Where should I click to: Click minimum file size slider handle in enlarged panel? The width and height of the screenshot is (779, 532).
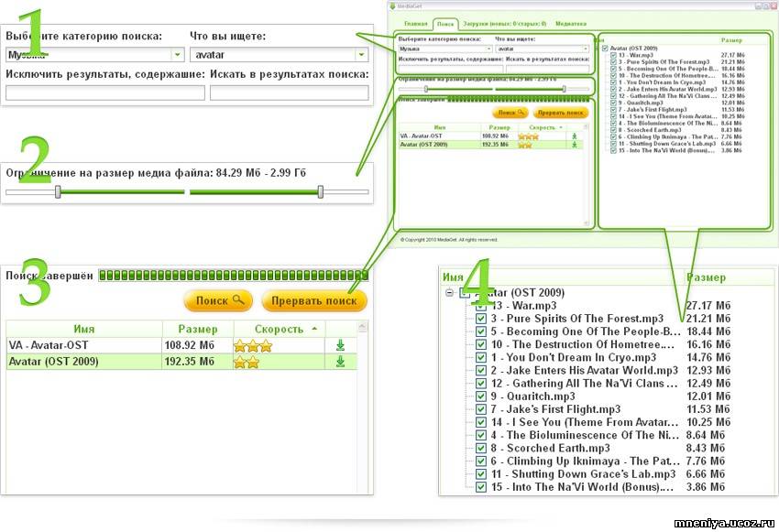click(x=58, y=192)
